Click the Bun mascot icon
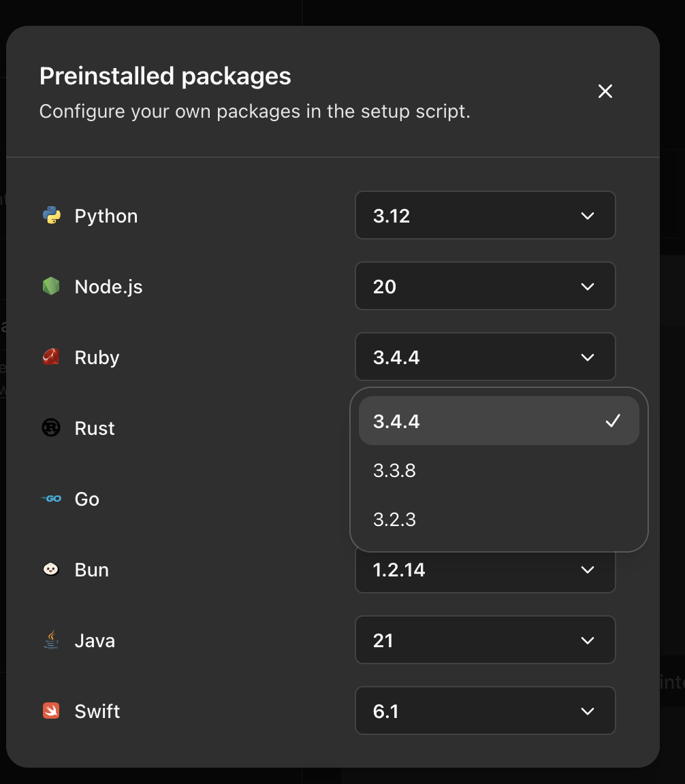Screen dimensions: 685x784 click(51, 569)
